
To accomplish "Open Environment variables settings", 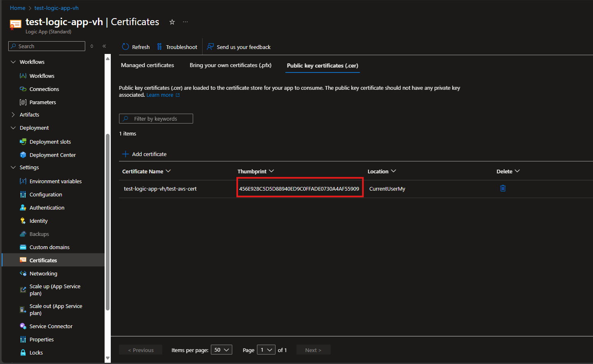I will 55,181.
